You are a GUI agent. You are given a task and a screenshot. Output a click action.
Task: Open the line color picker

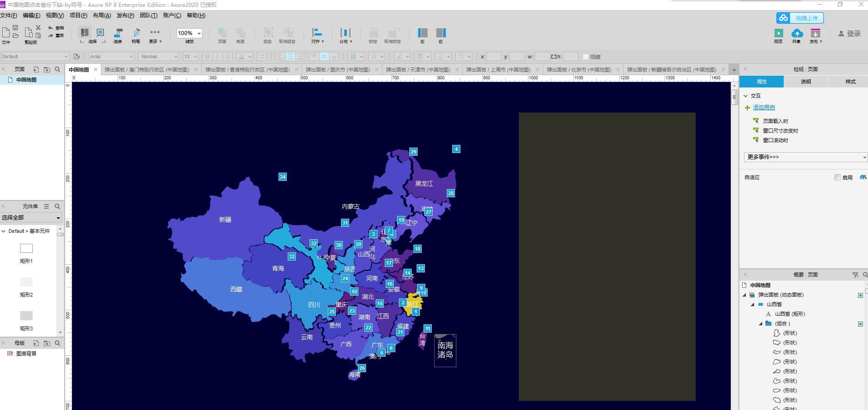(403, 56)
